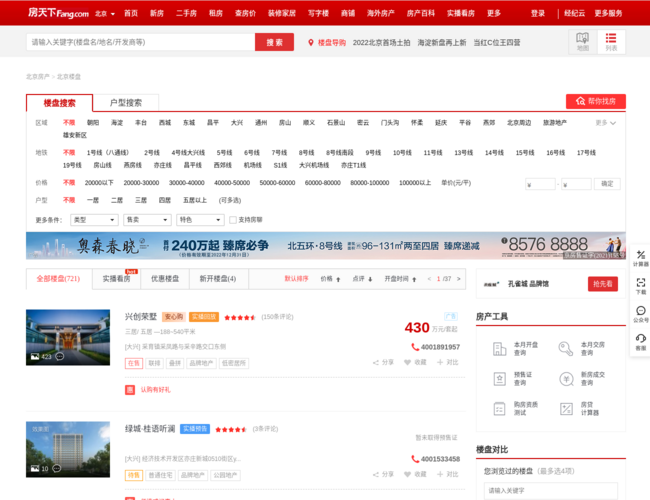This screenshot has width=650, height=500.
Task: Add 兴创荣墅 to comparison
Action: point(448,362)
